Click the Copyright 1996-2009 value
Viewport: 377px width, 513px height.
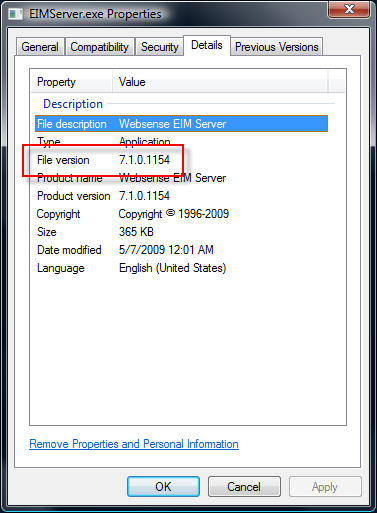174,214
